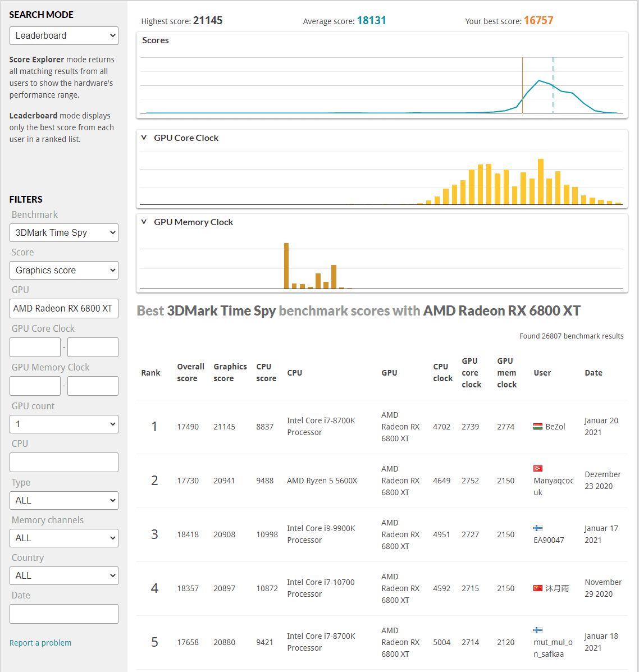Open user Manyaqcocuk's result
The image size is (639, 672).
553,486
